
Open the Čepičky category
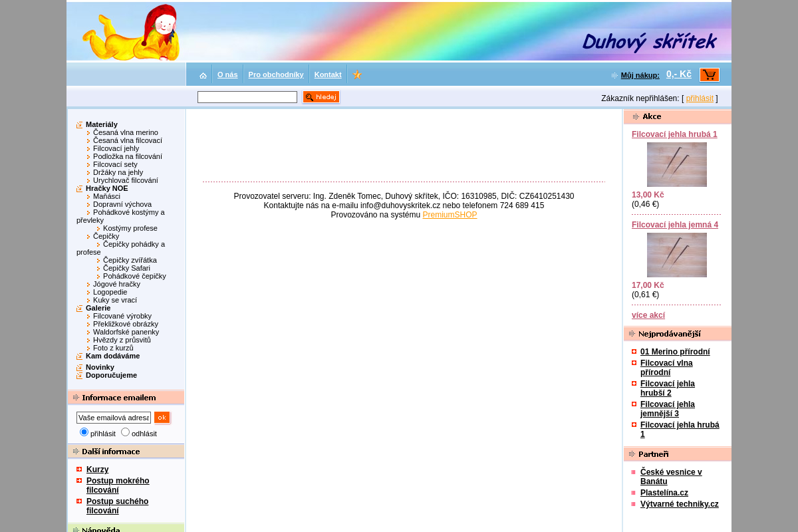click(106, 236)
